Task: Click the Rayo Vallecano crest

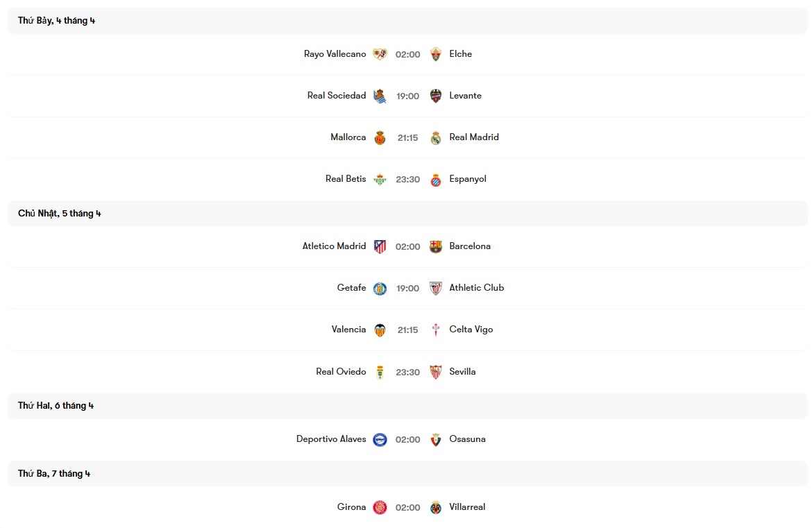Action: click(380, 53)
